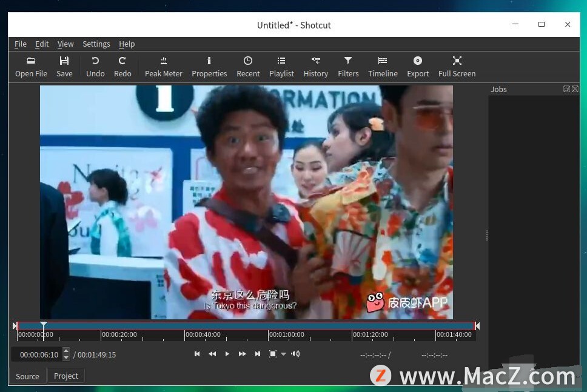Maximize the Shotcut window

(542, 24)
